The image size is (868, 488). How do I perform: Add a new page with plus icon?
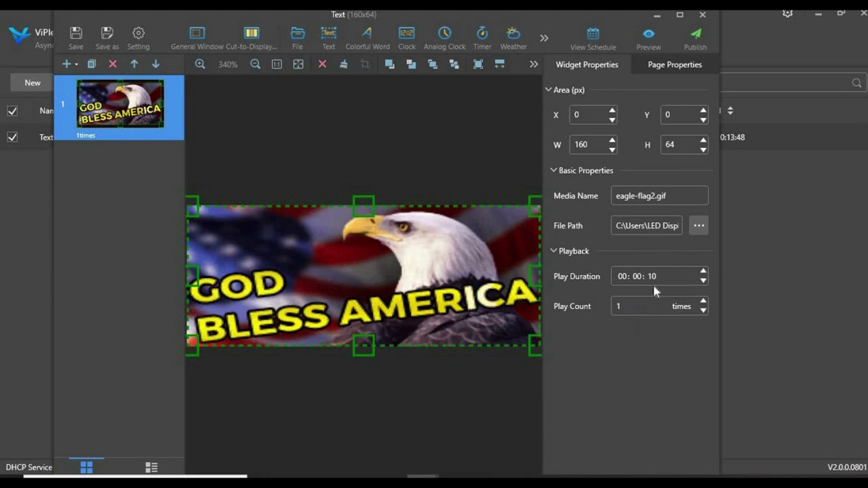(66, 64)
